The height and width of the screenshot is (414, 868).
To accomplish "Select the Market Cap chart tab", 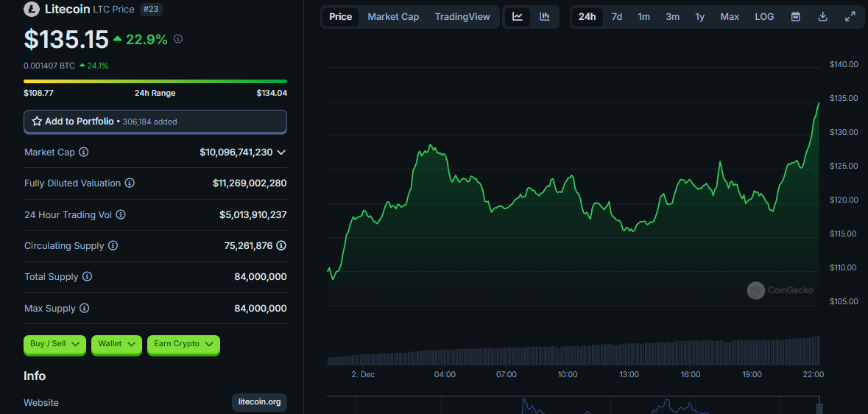I will click(393, 17).
